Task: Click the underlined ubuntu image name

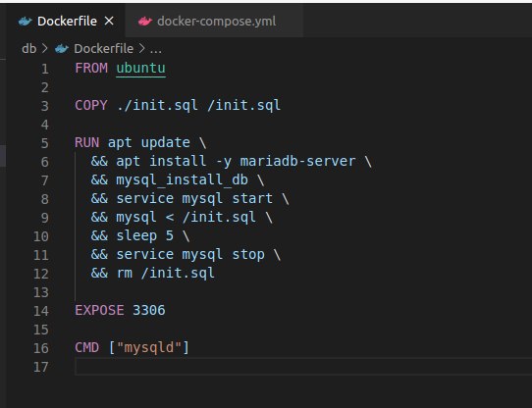Action: tap(140, 69)
